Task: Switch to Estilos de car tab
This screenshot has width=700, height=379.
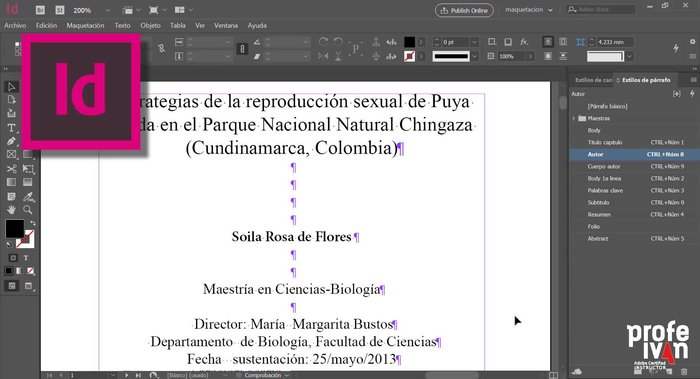Action: (593, 80)
